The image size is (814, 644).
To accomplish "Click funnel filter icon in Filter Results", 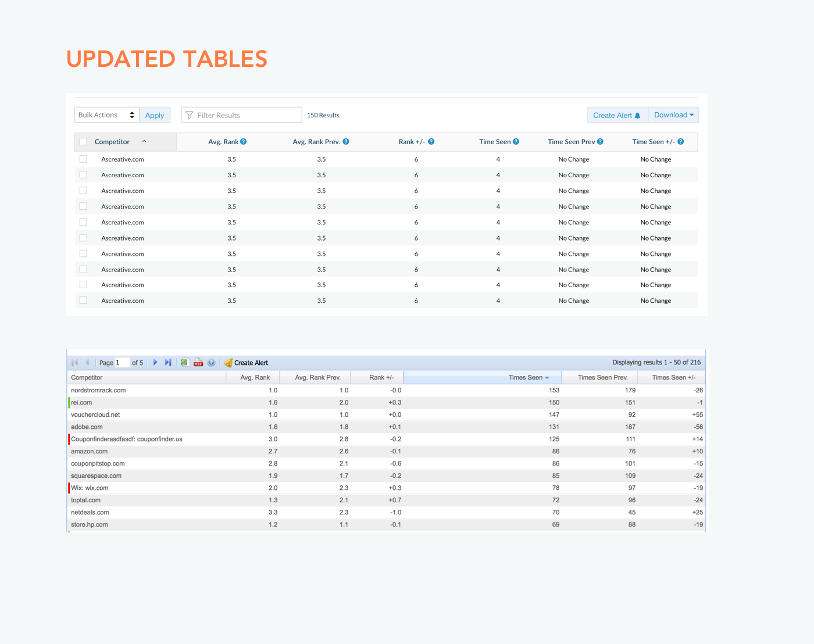I will pyautogui.click(x=189, y=115).
